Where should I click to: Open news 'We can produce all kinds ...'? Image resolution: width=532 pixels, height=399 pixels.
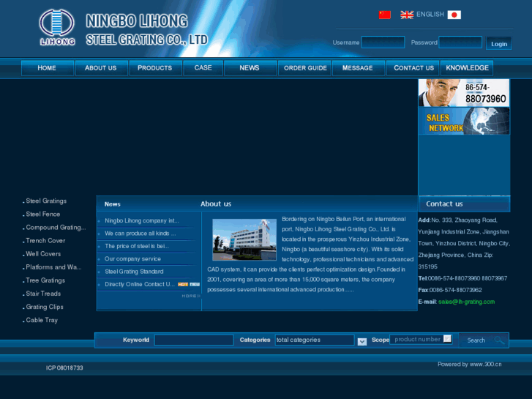[140, 234]
